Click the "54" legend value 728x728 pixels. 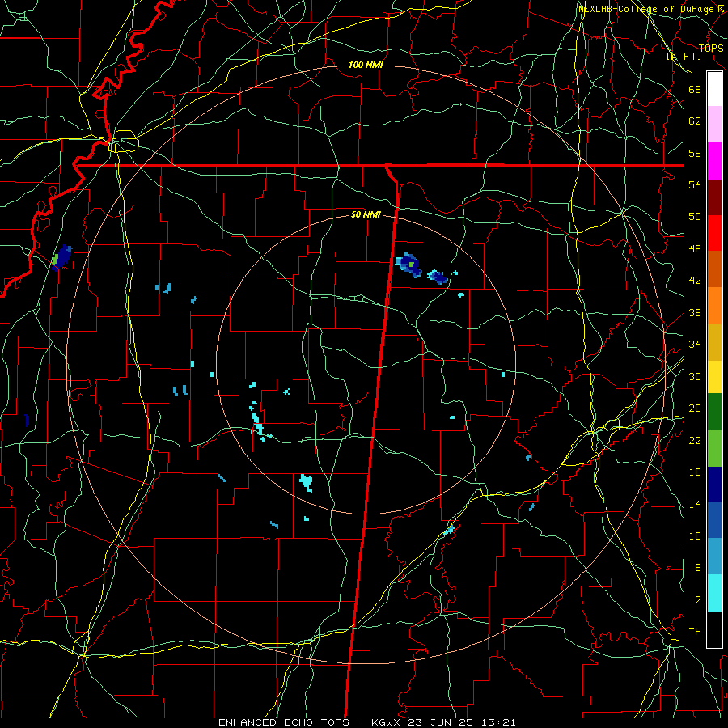click(x=695, y=184)
